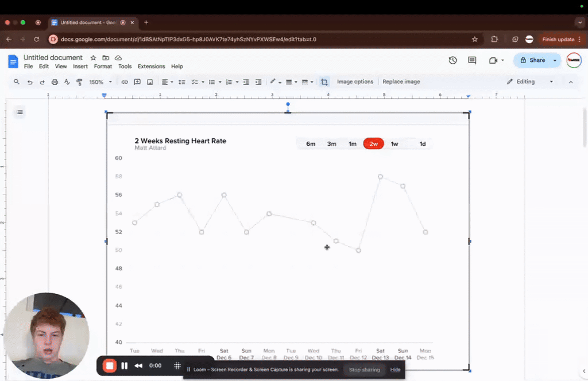Screen dimensions: 588x381
Task: Open the Google Docs home icon
Action: [x=13, y=61]
